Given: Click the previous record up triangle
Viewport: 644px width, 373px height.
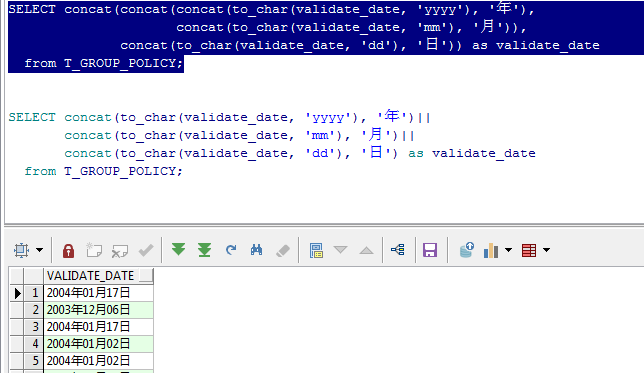Looking at the screenshot, I should tap(366, 250).
